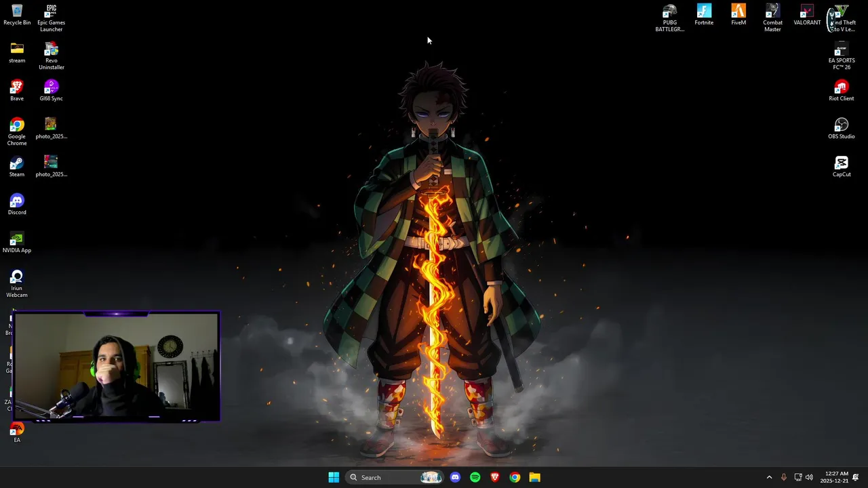Select the FiveM desktop shortcut
The height and width of the screenshot is (488, 868).
[x=738, y=15]
